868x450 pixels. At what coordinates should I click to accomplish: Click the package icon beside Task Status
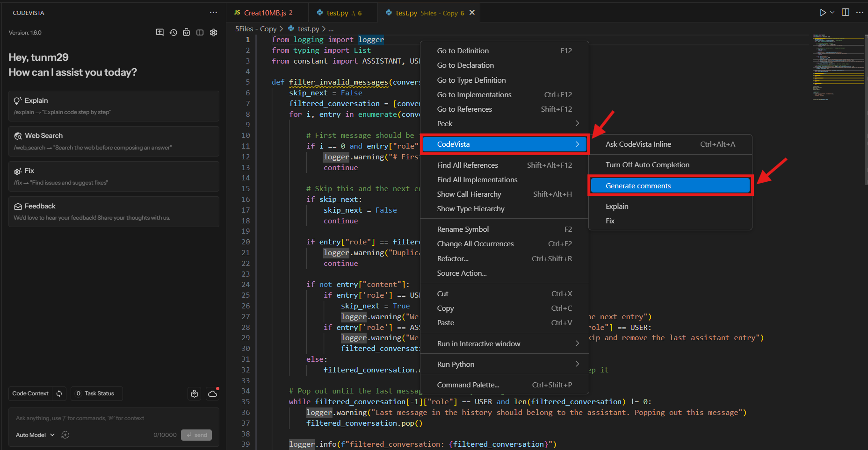coord(195,393)
